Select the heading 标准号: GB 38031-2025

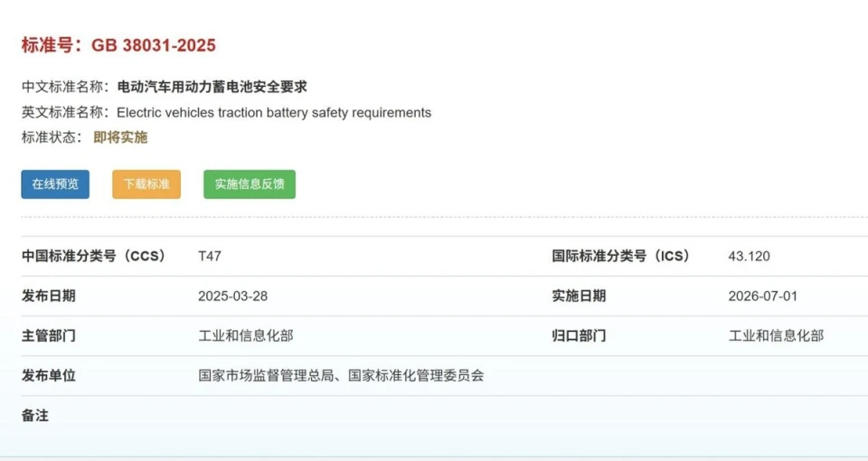pos(118,45)
